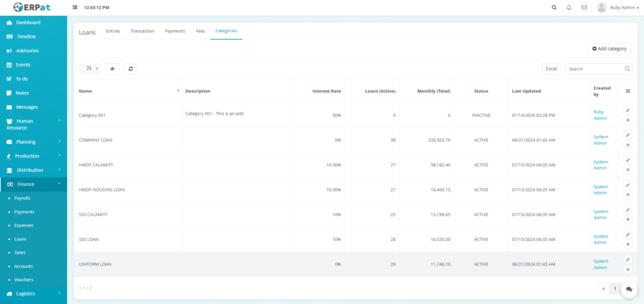
Task: Switch to the Entries tab
Action: 113,31
